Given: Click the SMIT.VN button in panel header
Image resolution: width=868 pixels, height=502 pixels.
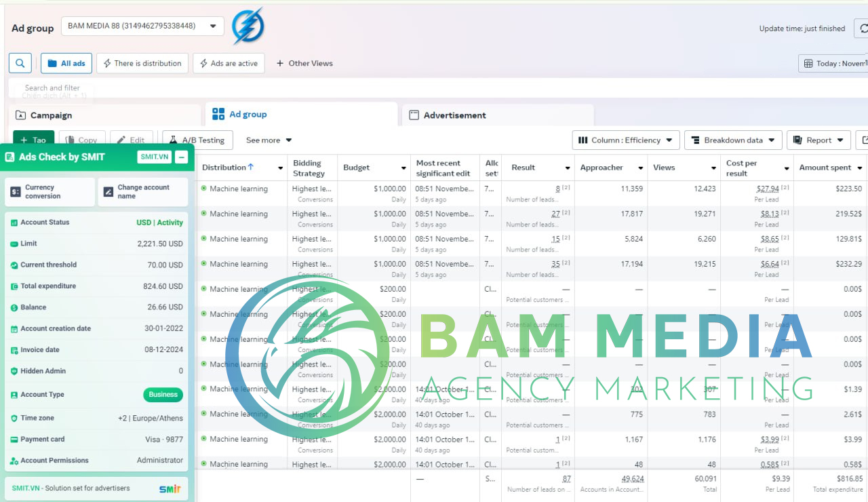Looking at the screenshot, I should (154, 157).
